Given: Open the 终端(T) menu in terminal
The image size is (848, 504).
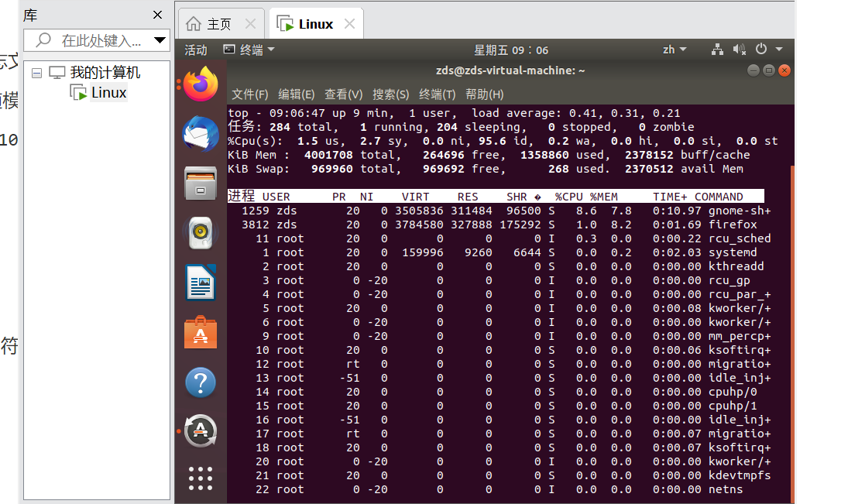Looking at the screenshot, I should tap(437, 94).
